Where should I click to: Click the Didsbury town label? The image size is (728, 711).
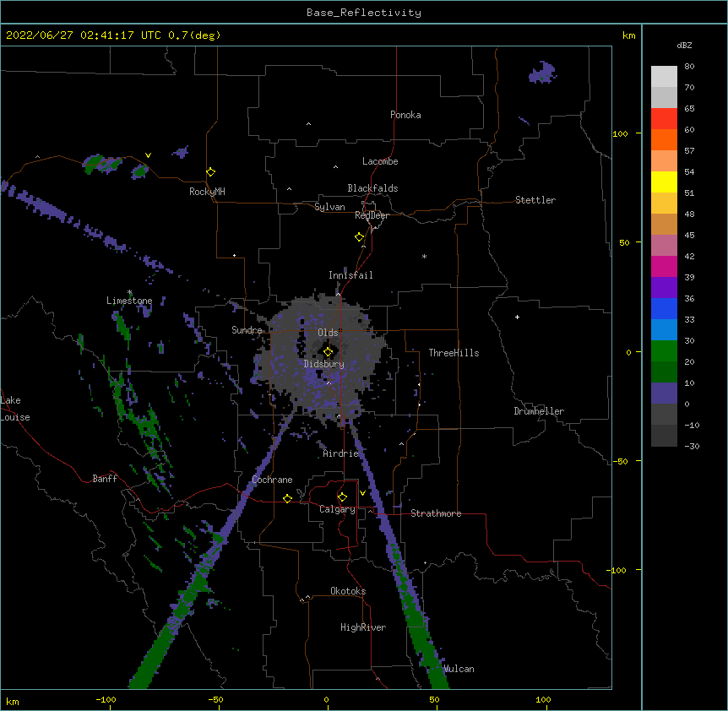click(324, 364)
